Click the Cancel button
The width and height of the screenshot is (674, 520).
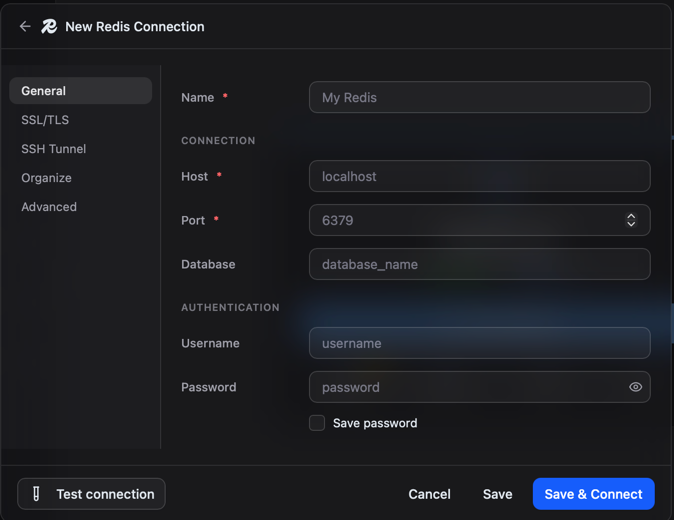click(429, 494)
